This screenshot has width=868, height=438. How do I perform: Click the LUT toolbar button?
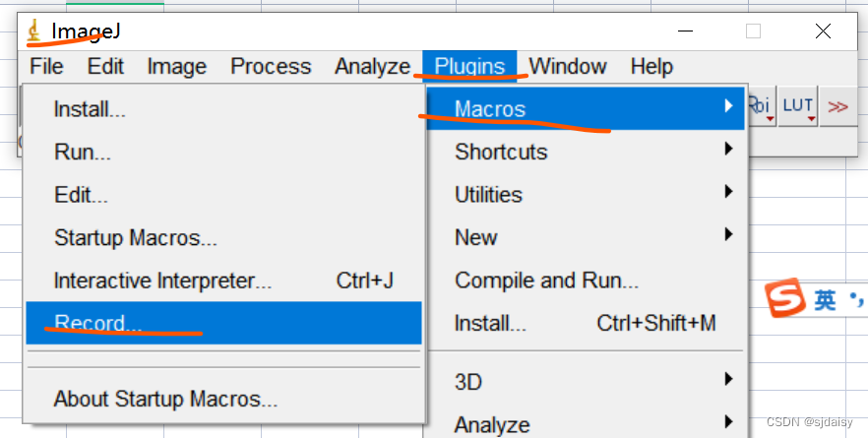coord(798,106)
